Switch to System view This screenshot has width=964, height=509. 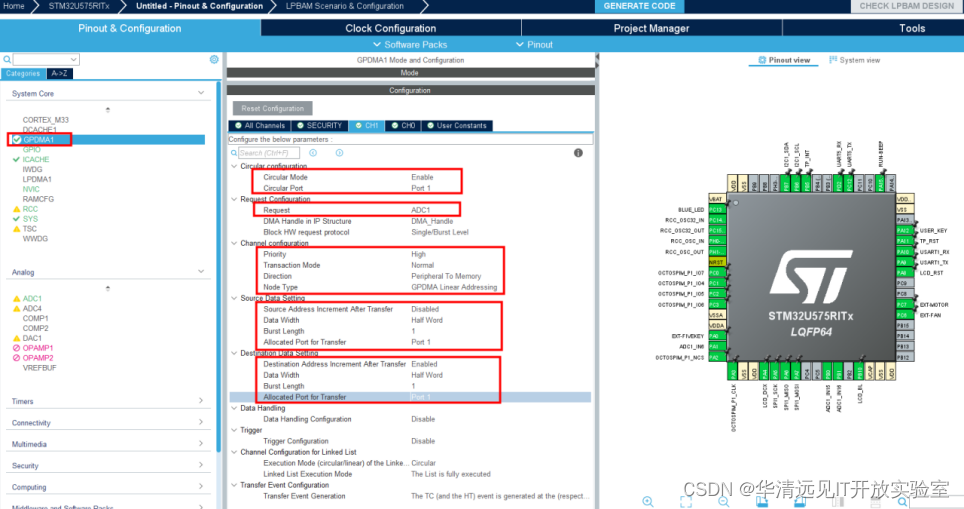click(x=855, y=60)
